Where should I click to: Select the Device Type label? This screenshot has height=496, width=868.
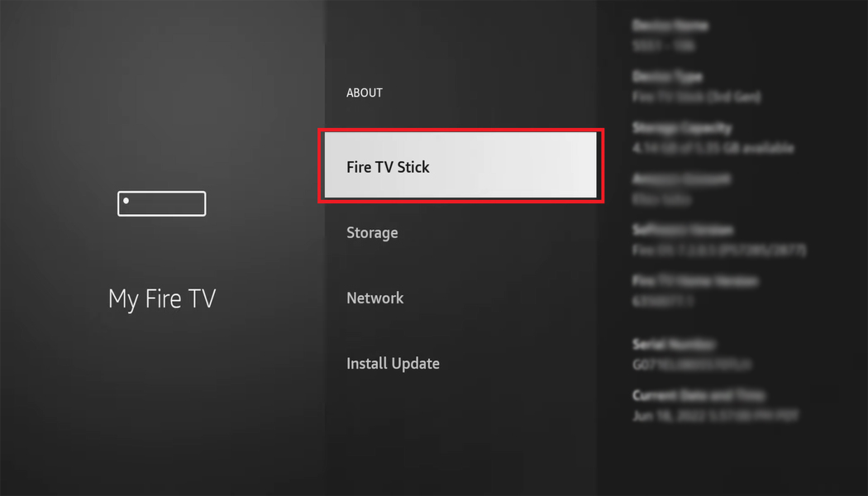(668, 76)
